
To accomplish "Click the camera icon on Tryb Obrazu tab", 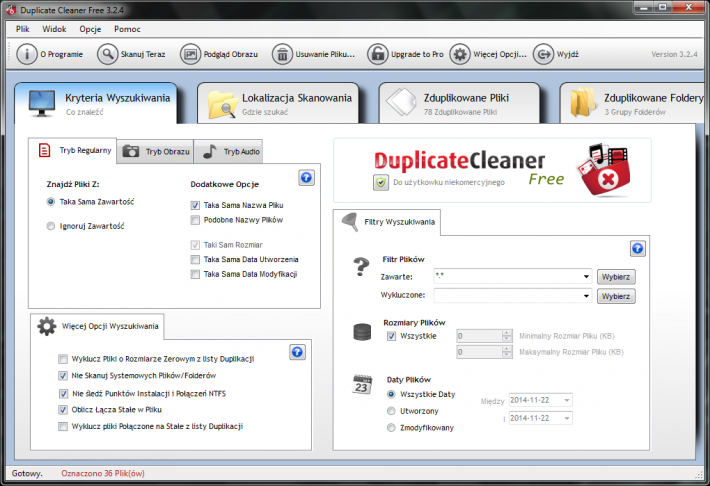I will click(131, 151).
